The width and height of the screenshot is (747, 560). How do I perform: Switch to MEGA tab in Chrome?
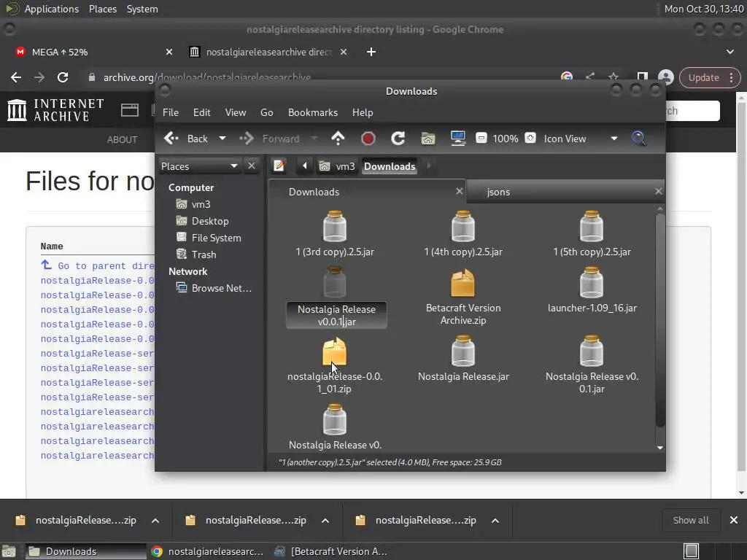[x=93, y=52]
